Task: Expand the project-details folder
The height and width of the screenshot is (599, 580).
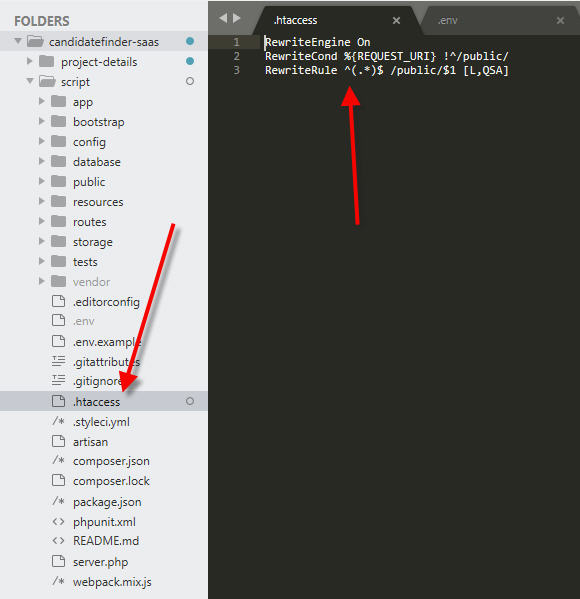Action: 30,61
